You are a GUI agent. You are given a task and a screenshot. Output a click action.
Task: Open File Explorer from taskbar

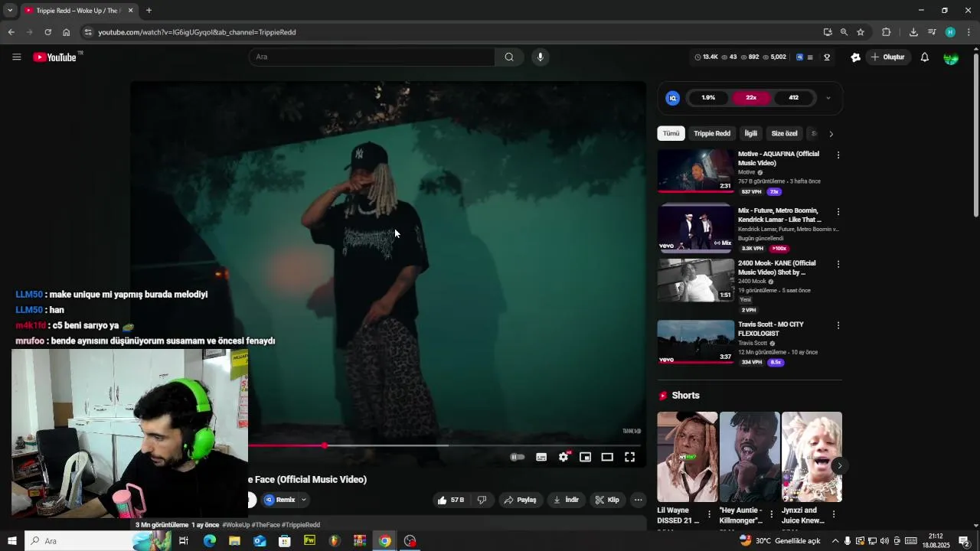click(x=234, y=541)
